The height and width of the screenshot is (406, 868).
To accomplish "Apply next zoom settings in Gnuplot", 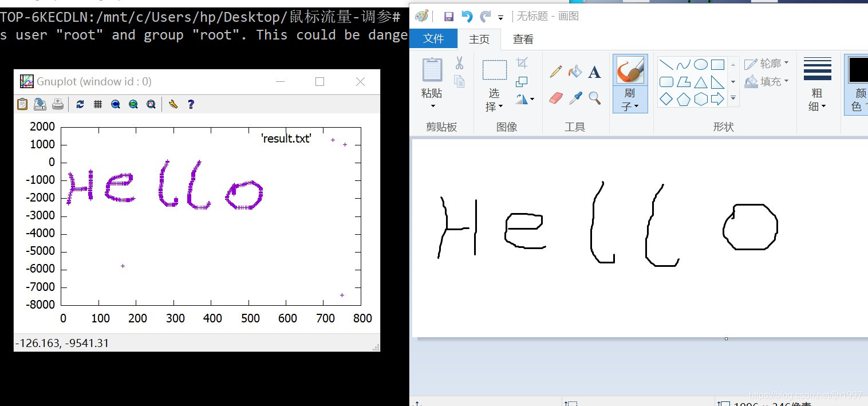I will pos(133,104).
